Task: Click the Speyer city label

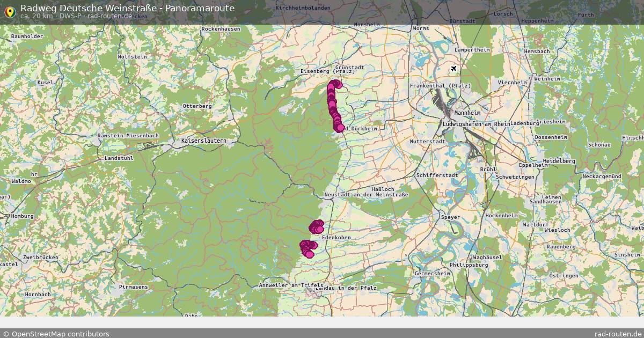Action: 450,217
